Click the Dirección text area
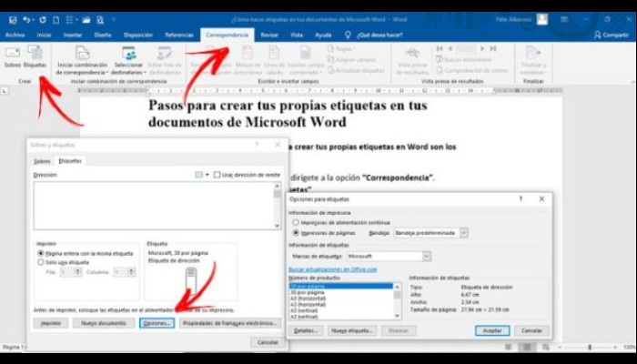637x364 pixels. [x=154, y=206]
